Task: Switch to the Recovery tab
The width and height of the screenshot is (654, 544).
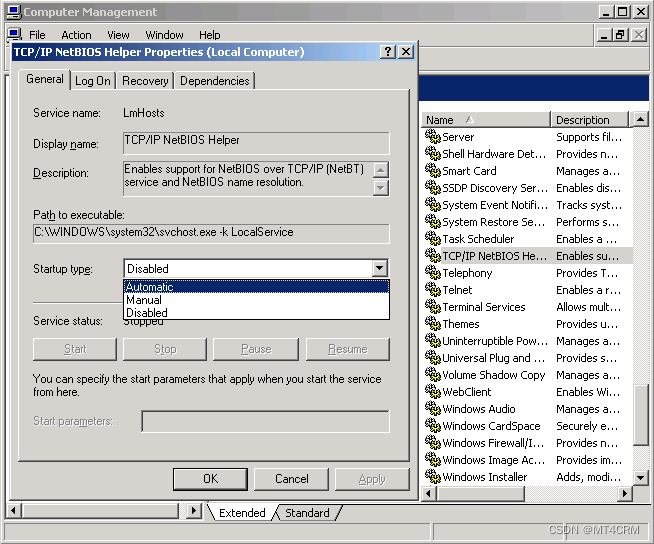Action: coord(145,81)
